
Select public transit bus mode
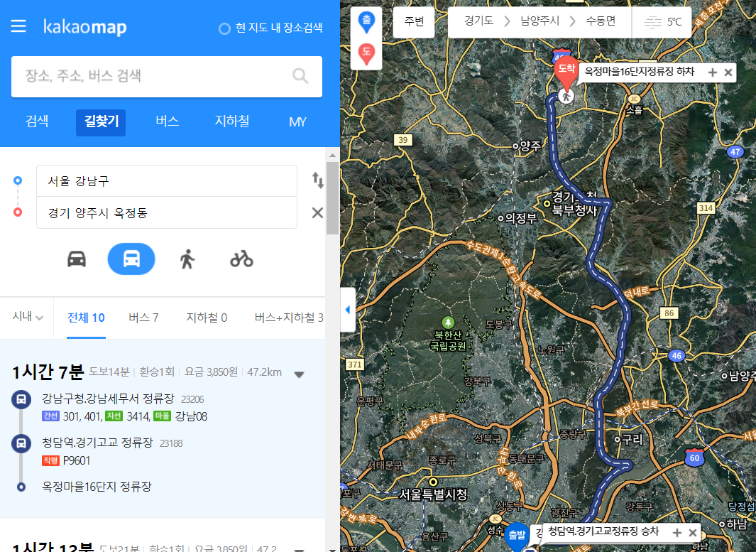point(131,259)
